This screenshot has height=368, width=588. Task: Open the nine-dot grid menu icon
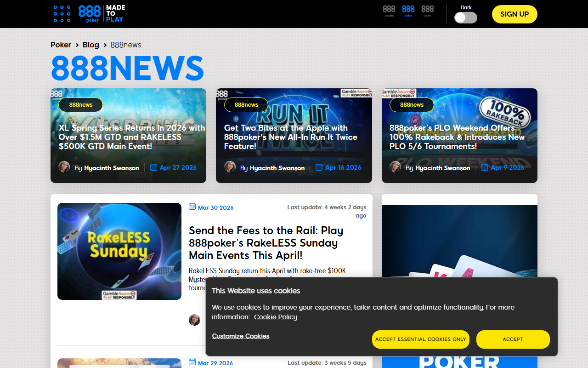tap(62, 14)
